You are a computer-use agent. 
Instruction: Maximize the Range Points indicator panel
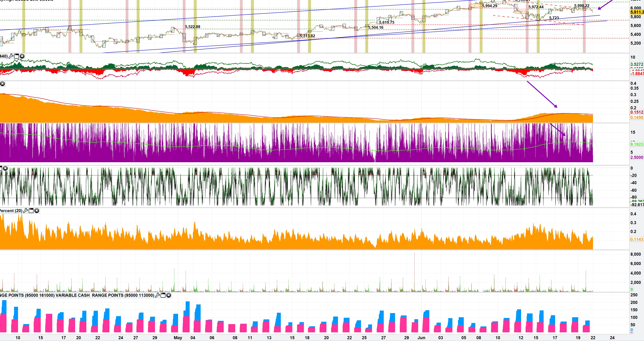click(x=163, y=295)
